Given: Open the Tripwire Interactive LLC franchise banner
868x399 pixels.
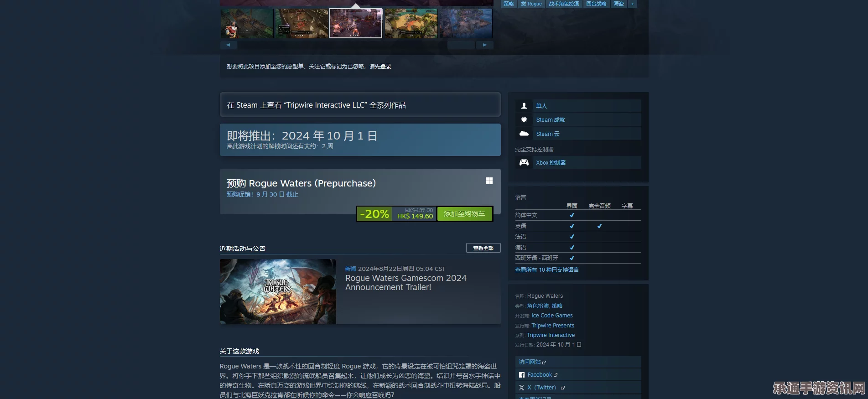Looking at the screenshot, I should click(360, 105).
